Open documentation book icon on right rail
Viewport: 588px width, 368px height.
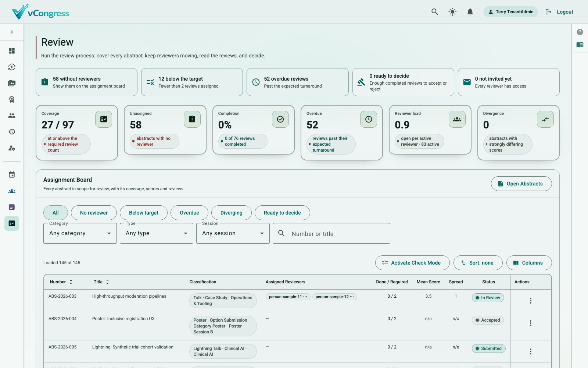(x=580, y=45)
